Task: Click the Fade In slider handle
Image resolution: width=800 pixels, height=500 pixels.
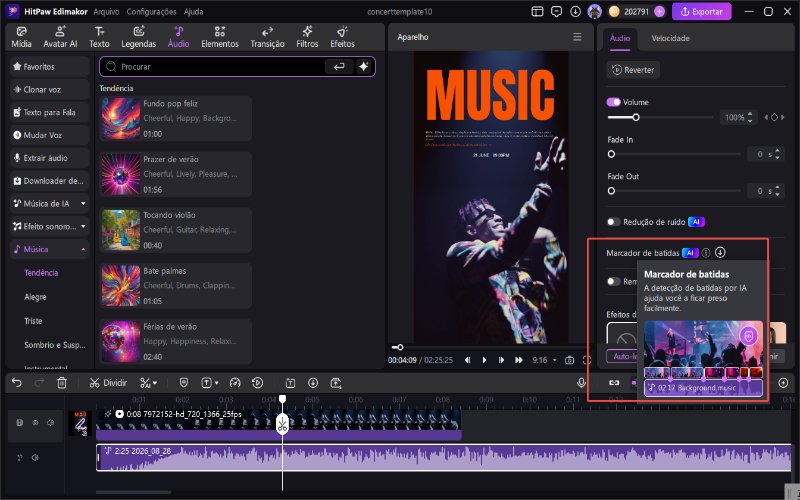Action: tap(611, 154)
